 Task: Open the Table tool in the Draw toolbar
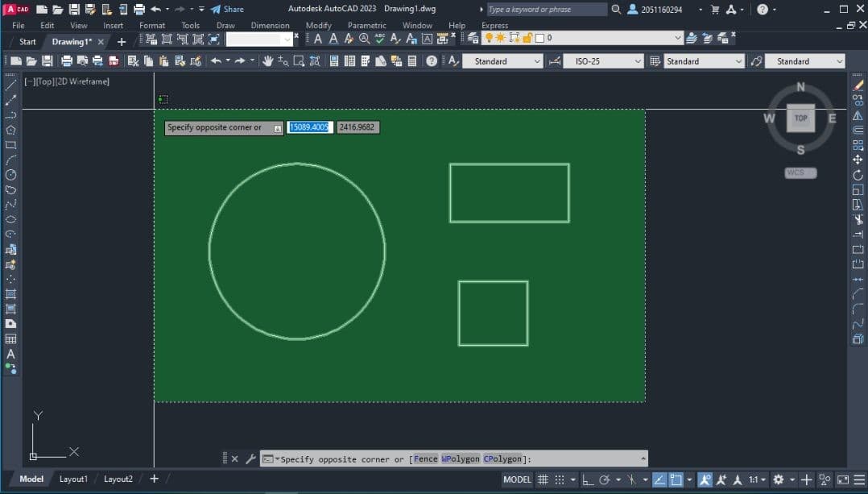(10, 339)
